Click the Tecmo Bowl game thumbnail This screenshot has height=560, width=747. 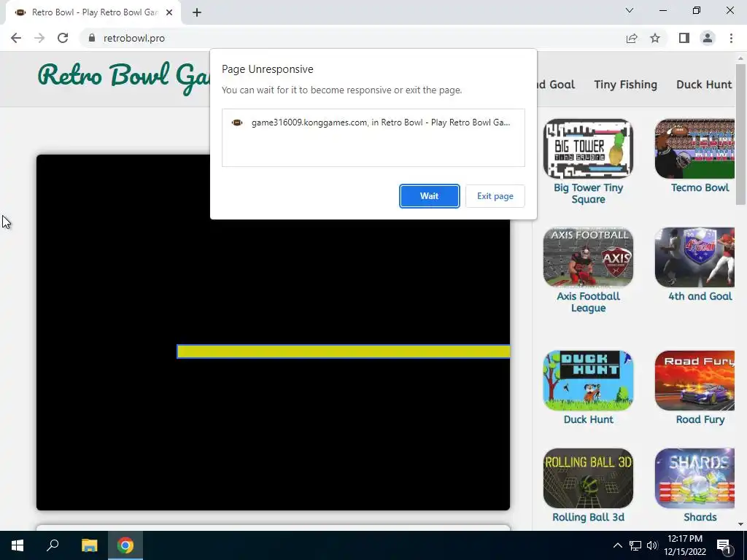point(695,149)
